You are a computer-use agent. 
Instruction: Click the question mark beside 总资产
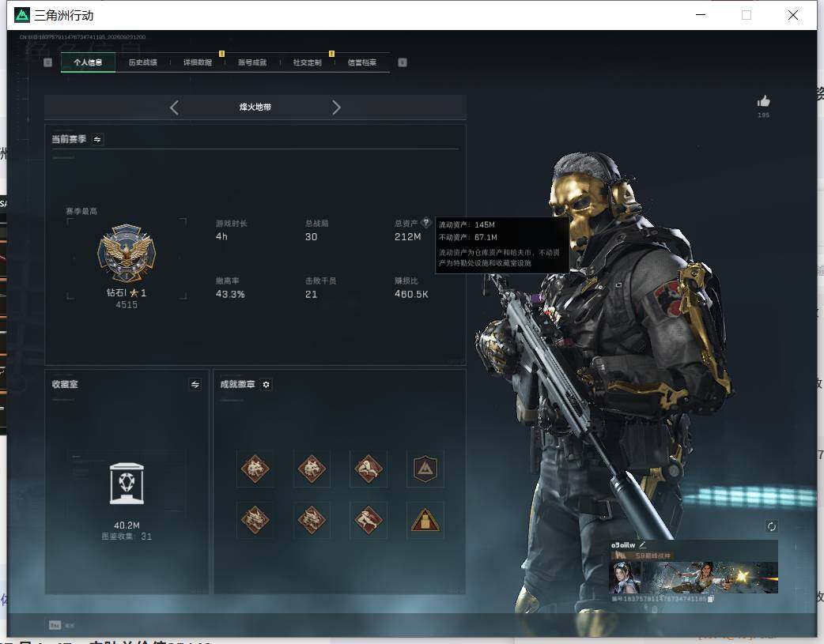pyautogui.click(x=425, y=222)
